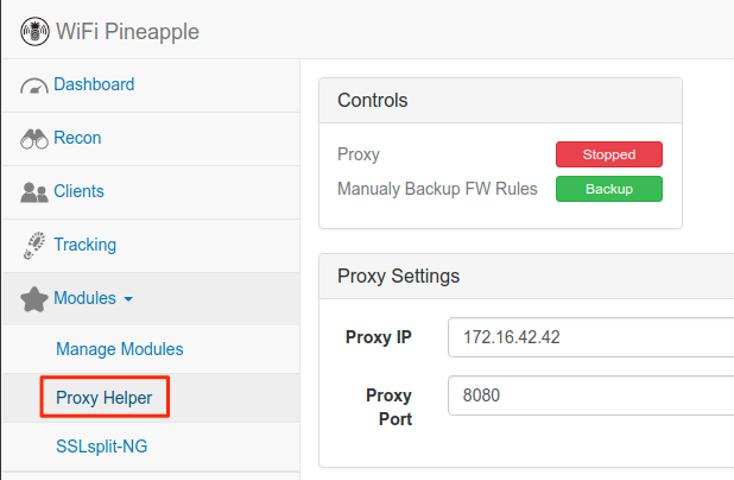Click the Tracking footprint icon
734x480 pixels.
(34, 245)
